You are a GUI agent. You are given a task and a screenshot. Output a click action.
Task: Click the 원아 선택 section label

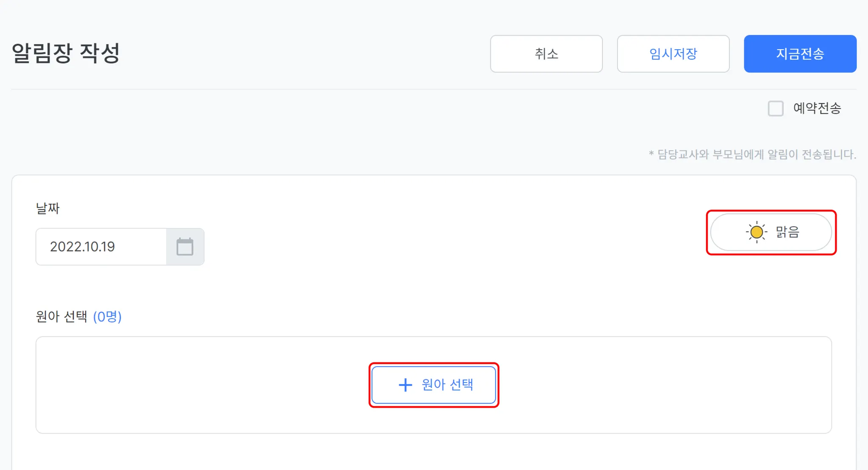point(62,317)
